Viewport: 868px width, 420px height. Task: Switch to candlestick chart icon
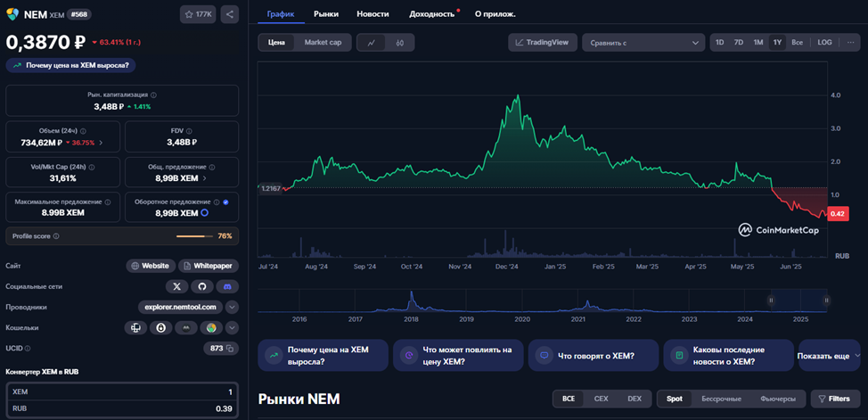pos(399,43)
